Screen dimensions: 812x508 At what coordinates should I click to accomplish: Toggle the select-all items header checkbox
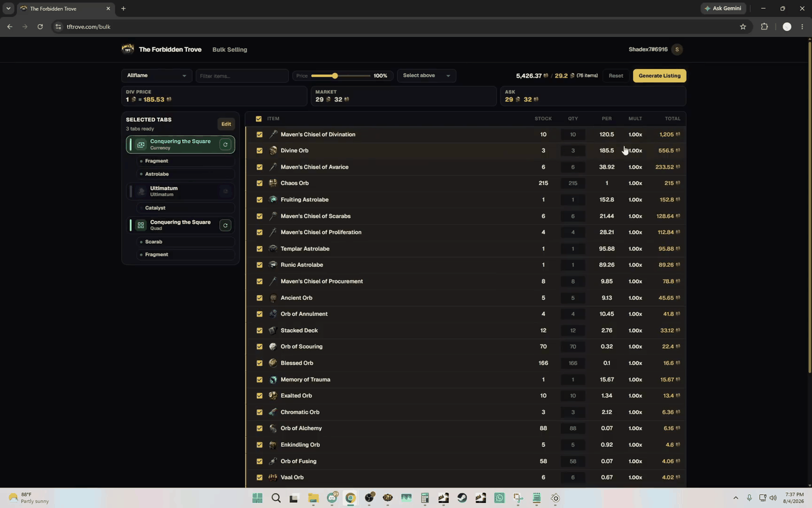pos(259,119)
